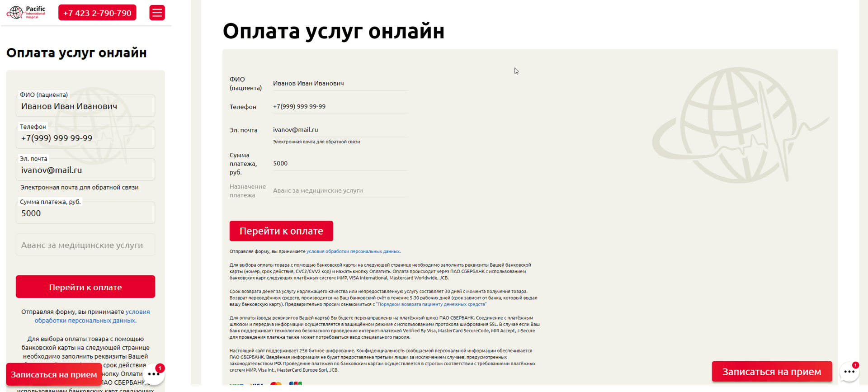Viewport: 868px width, 392px height.
Task: Click desktop paragraph starting Срок возврата денег
Action: tap(383, 298)
